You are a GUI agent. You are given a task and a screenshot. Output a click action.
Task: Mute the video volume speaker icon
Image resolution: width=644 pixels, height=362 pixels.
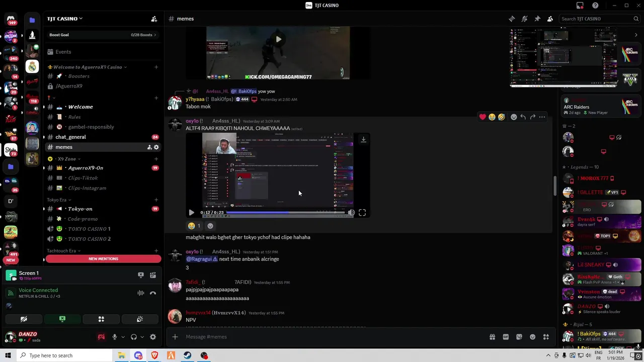tap(351, 213)
